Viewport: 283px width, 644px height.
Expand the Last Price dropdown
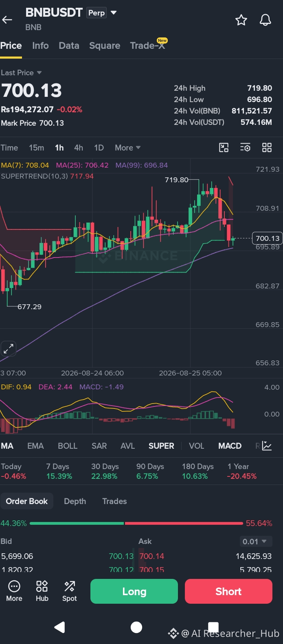(x=21, y=73)
